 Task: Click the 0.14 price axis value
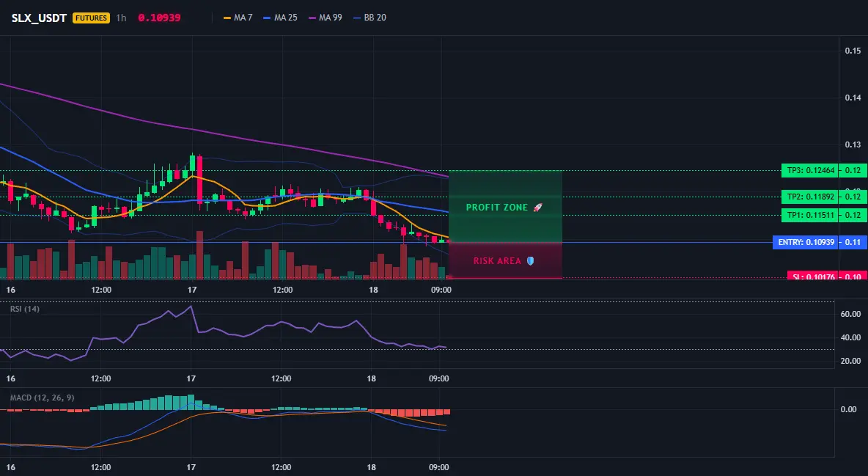click(853, 98)
